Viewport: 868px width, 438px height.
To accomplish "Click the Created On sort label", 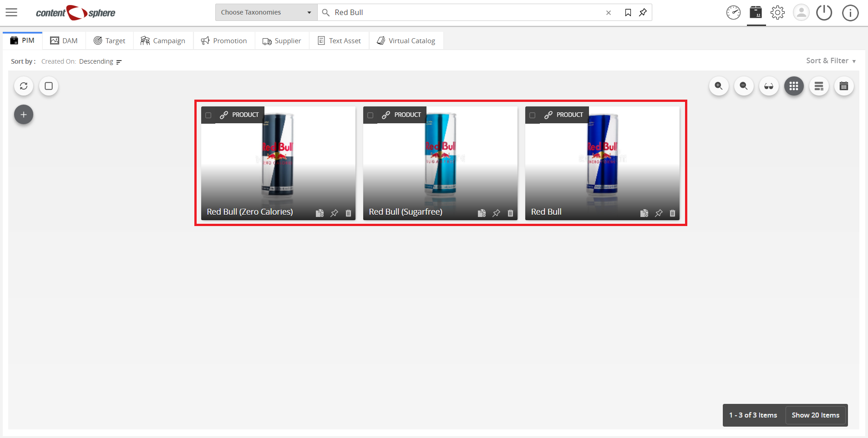I will pyautogui.click(x=58, y=61).
